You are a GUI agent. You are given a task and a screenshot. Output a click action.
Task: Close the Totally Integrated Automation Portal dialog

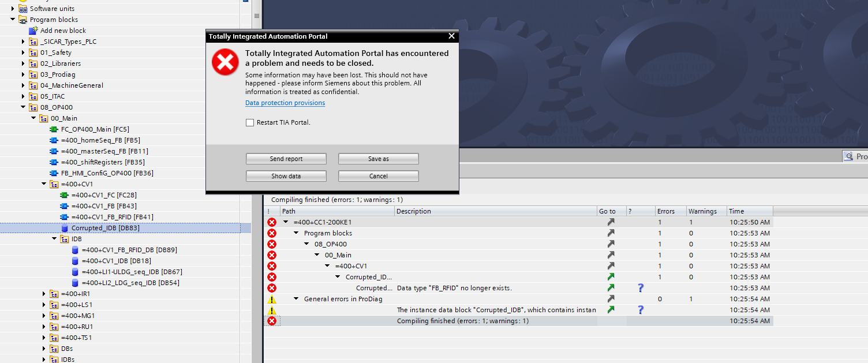pos(451,36)
